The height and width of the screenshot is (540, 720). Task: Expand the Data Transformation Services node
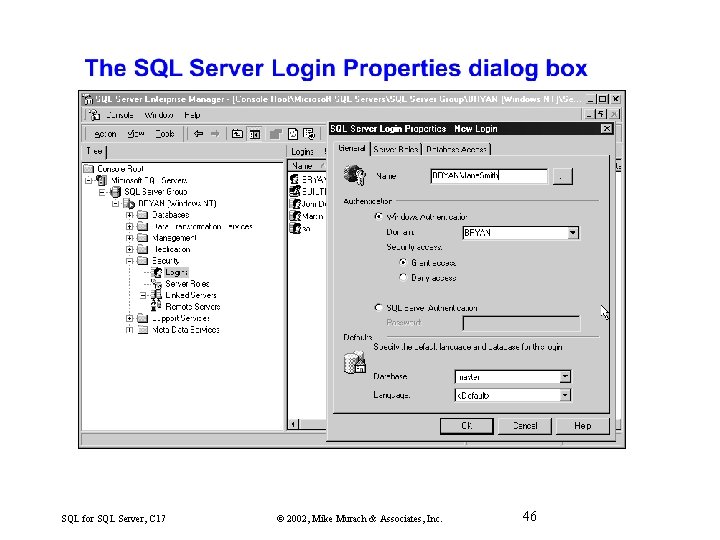pos(129,226)
